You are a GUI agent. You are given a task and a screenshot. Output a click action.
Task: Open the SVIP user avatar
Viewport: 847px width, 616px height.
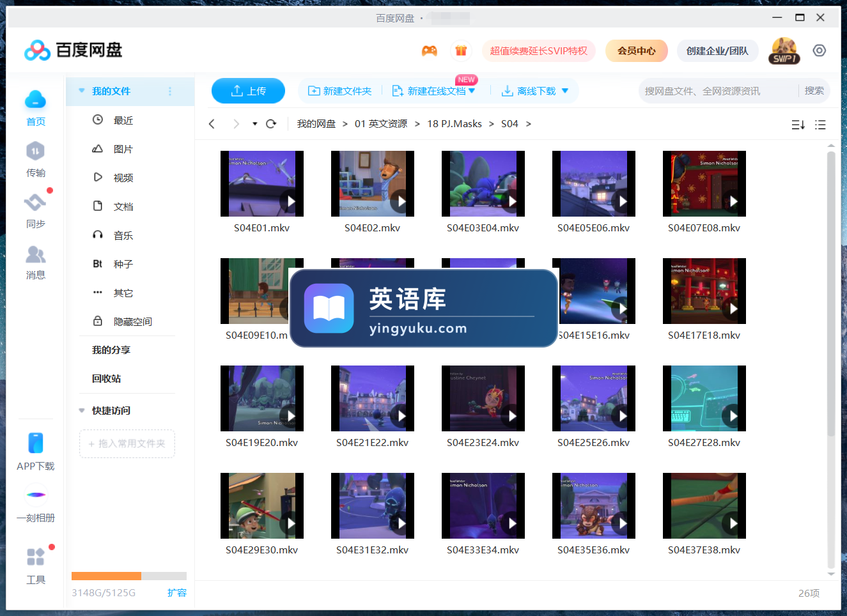(784, 50)
